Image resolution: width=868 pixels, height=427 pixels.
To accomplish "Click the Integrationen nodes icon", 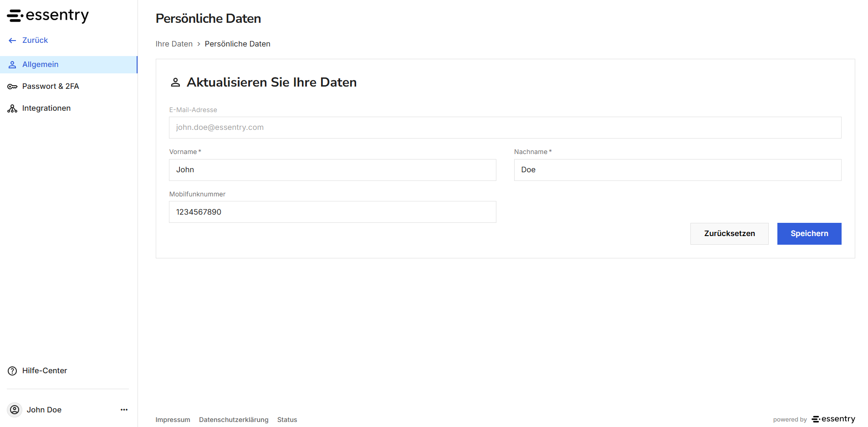I will (12, 108).
